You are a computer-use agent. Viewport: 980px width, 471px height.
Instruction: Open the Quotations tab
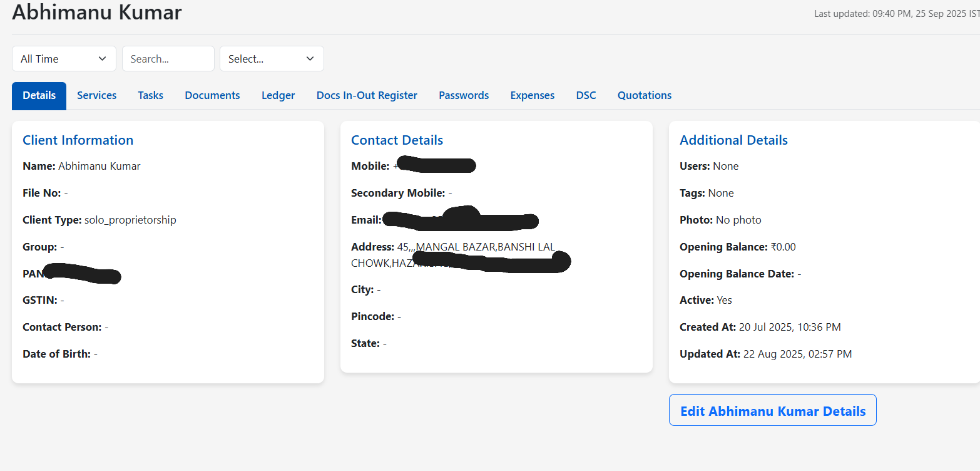tap(644, 95)
